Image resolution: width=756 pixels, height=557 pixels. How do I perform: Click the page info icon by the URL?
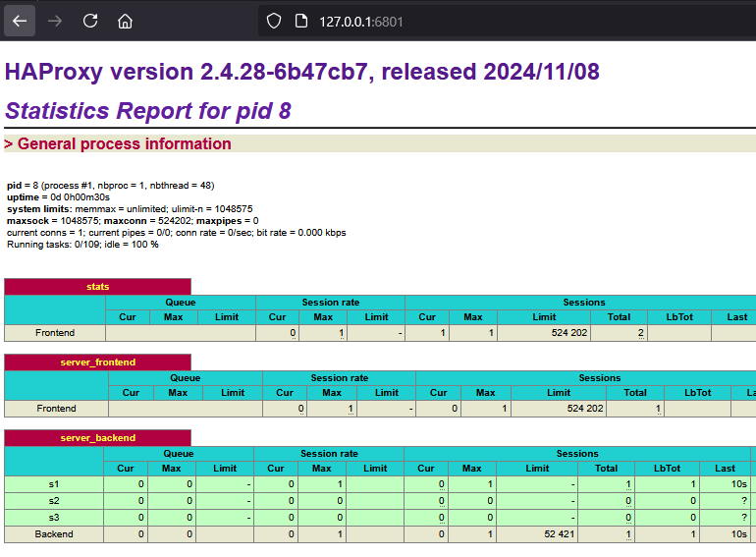301,22
